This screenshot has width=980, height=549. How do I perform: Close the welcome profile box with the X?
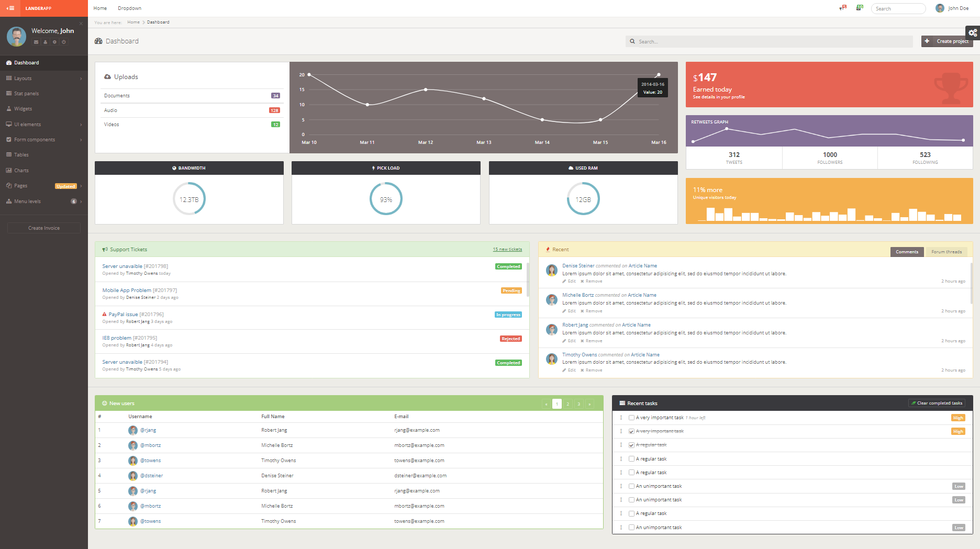tap(81, 24)
